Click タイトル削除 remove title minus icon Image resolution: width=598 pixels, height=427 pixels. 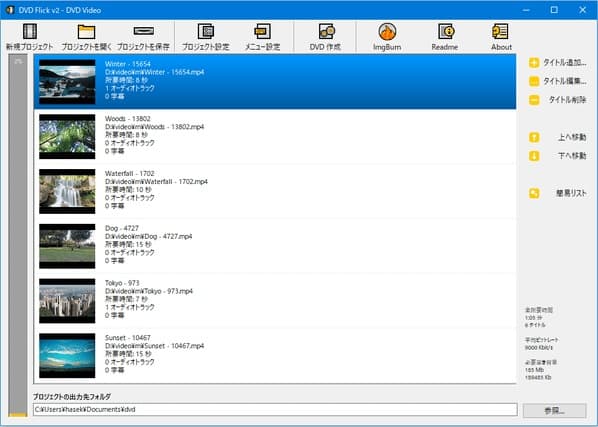pyautogui.click(x=534, y=100)
